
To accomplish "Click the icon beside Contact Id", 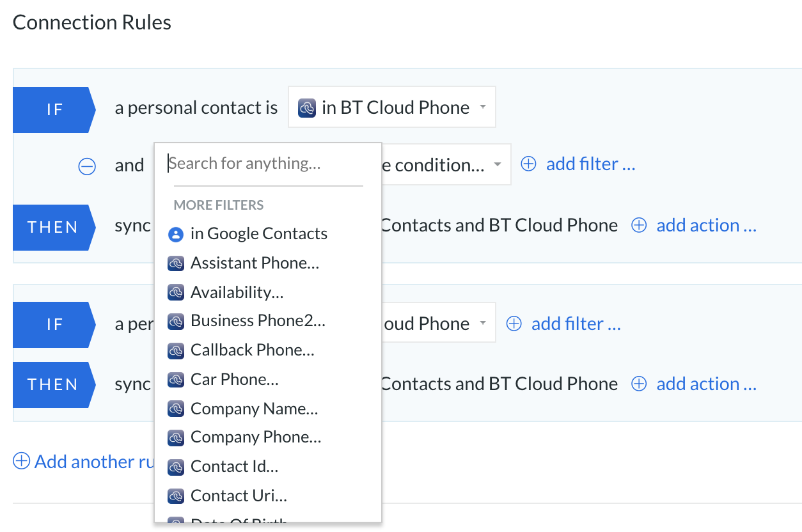I will point(175,467).
